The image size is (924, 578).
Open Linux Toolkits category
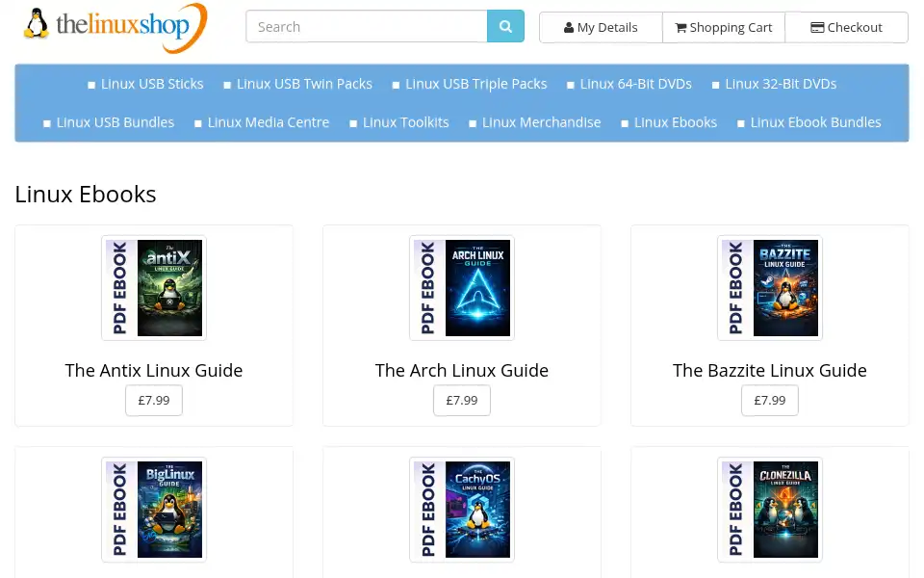pyautogui.click(x=406, y=122)
